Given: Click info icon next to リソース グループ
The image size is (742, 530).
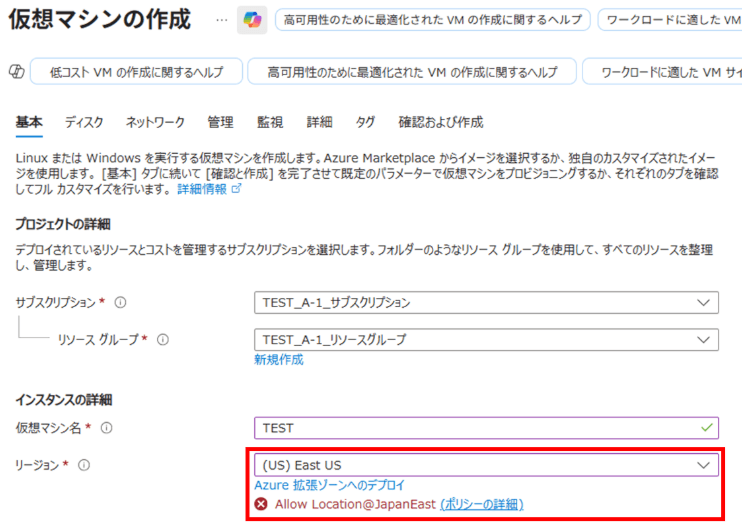Looking at the screenshot, I should point(163,340).
